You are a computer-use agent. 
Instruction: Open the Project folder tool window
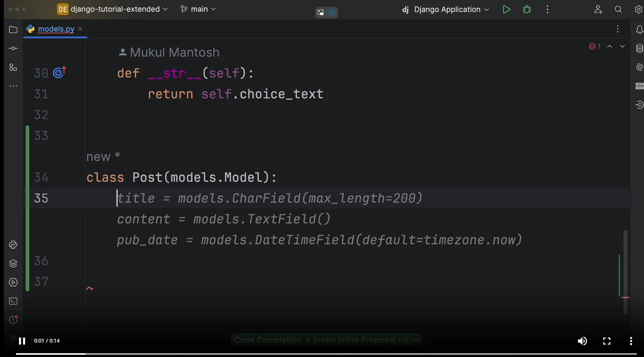tap(13, 30)
